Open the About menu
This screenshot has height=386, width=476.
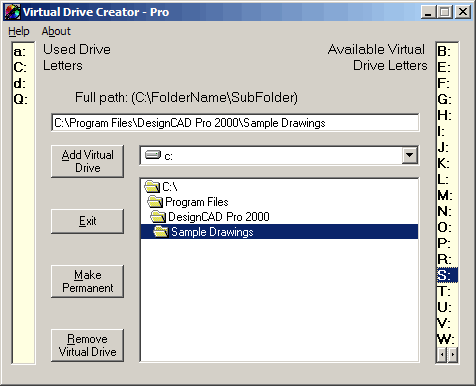(56, 31)
